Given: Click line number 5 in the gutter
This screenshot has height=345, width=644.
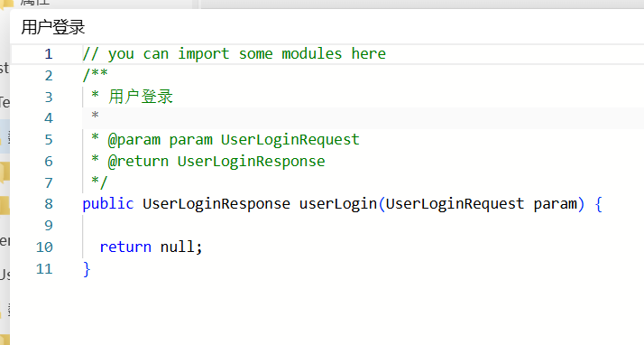Looking at the screenshot, I should [x=49, y=140].
